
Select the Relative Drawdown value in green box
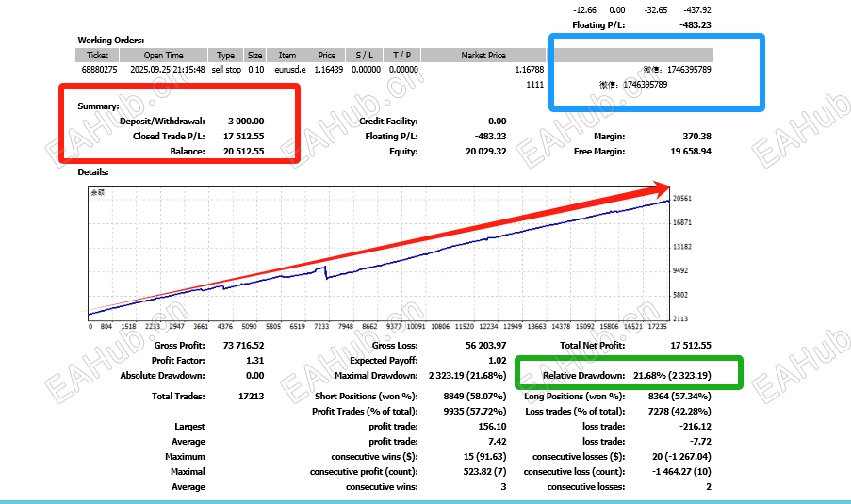(672, 376)
